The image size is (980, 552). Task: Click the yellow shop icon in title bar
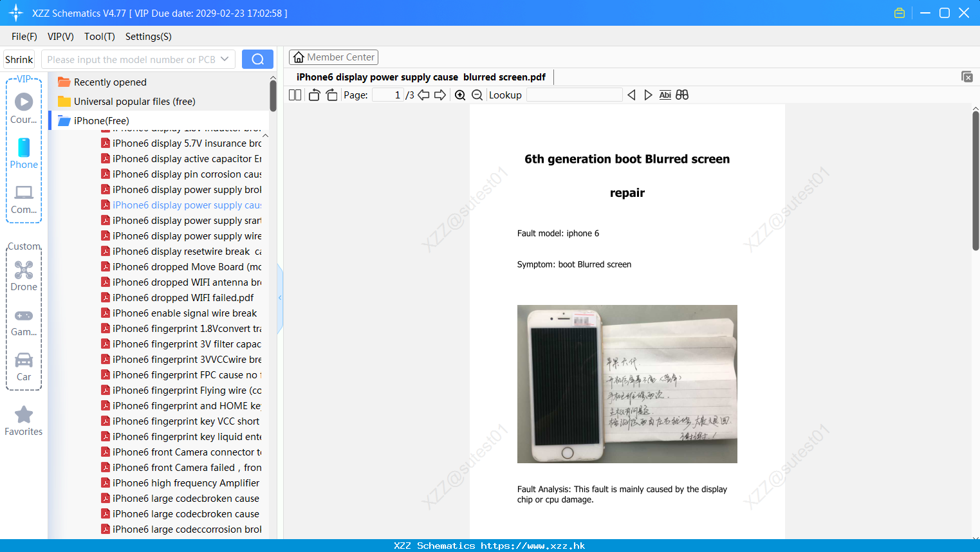pyautogui.click(x=900, y=13)
